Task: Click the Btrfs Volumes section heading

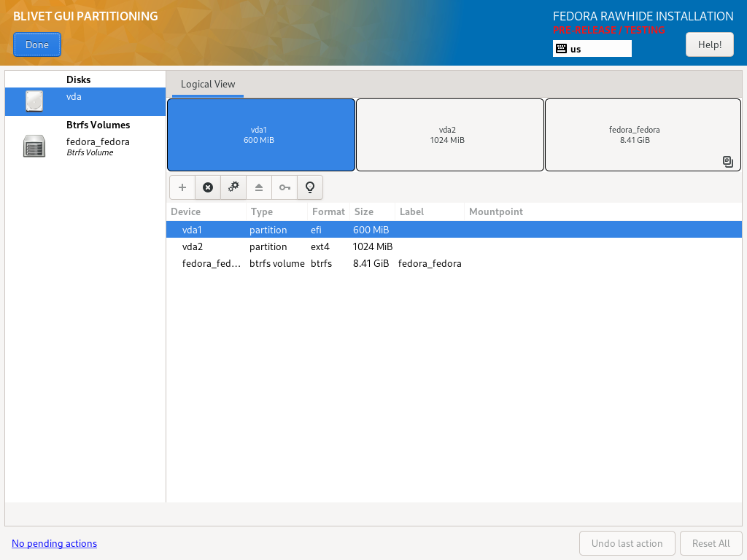Action: 98,125
